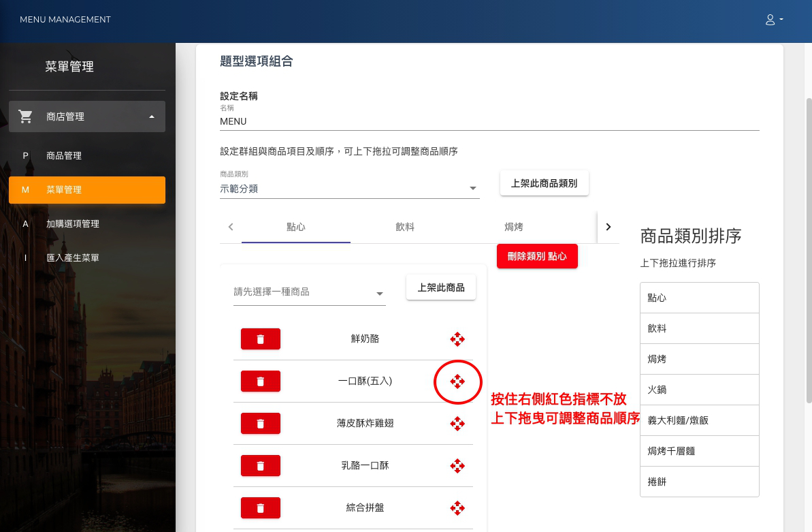Click the move handle for 綜合拼盤
This screenshot has width=812, height=532.
(457, 508)
